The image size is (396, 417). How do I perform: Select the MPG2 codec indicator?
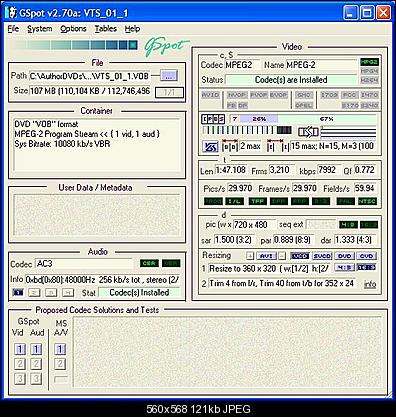click(x=369, y=62)
